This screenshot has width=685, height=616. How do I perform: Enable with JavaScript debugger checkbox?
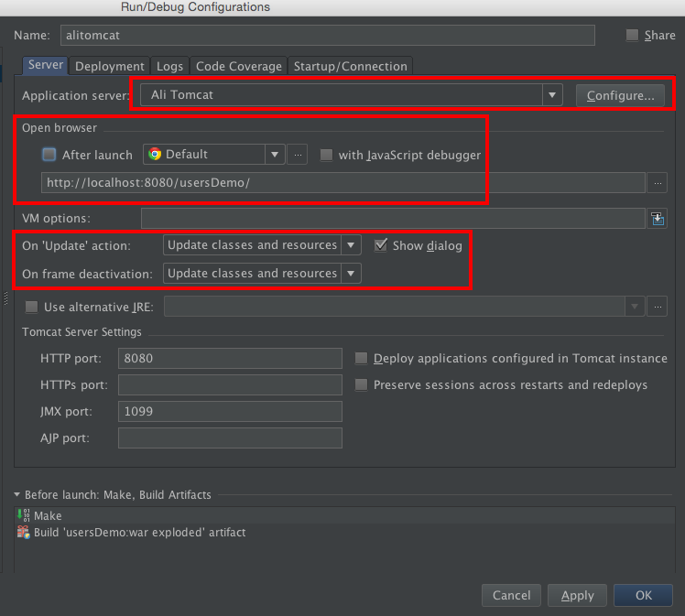tap(326, 155)
